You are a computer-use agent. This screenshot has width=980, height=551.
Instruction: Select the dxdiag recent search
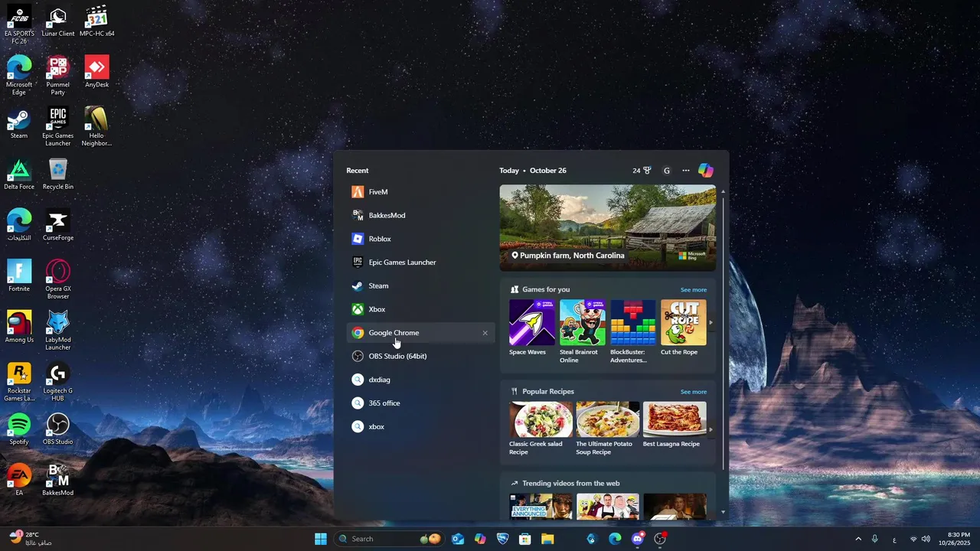420,380
